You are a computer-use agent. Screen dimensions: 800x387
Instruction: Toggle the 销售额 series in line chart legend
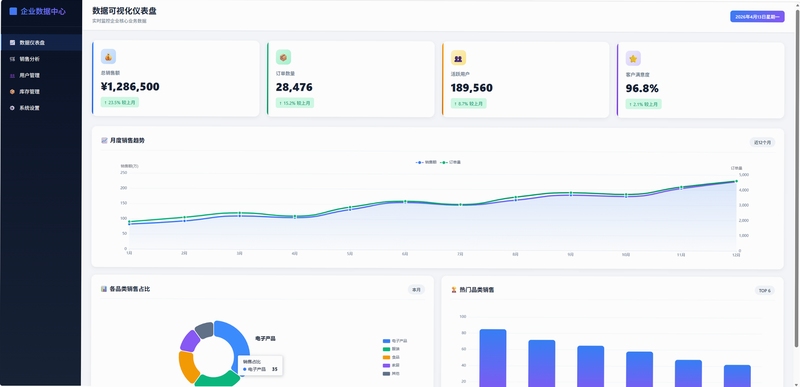tap(426, 162)
